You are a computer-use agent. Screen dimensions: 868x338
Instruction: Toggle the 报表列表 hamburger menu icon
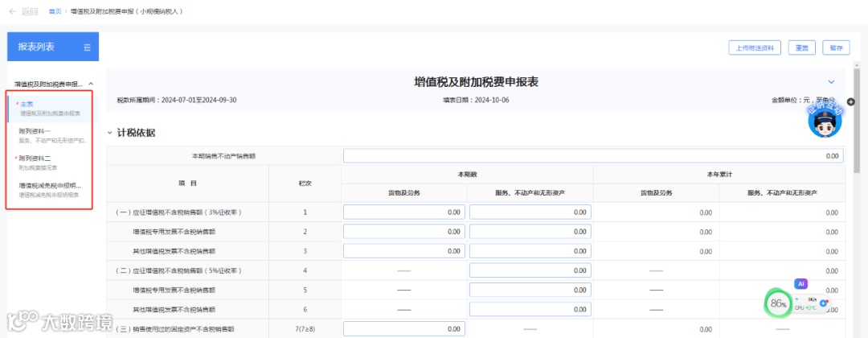tap(87, 47)
